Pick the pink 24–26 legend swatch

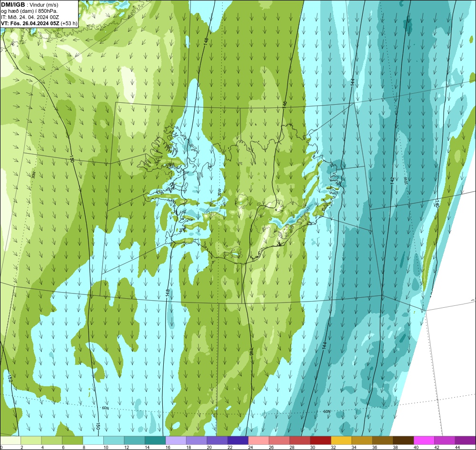click(258, 440)
